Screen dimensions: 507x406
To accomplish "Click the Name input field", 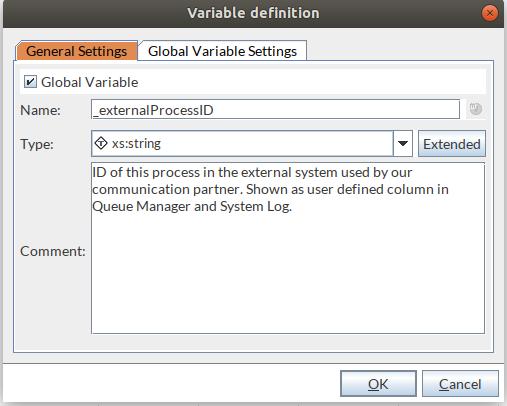I will tap(275, 109).
